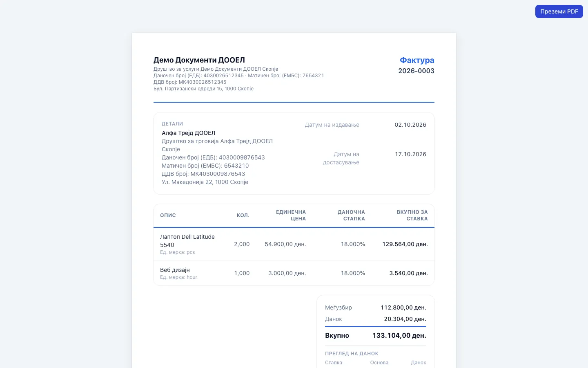Click the ВКУПНО ЗА СТАВКА column header

click(412, 215)
